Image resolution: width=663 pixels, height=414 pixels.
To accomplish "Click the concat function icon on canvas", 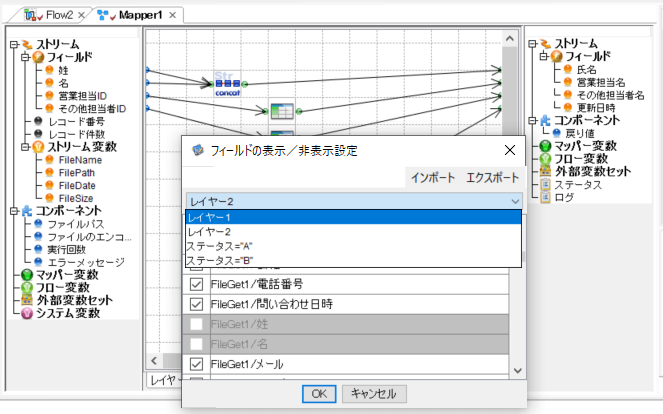I will tap(228, 84).
